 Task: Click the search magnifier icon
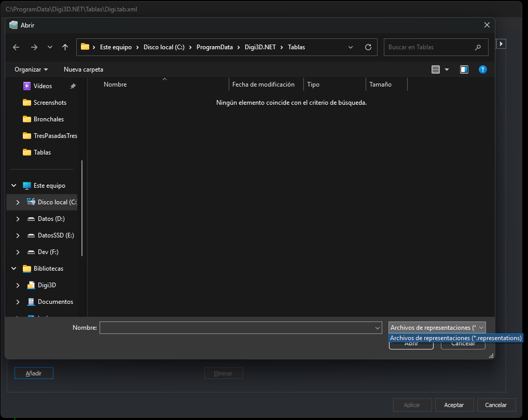click(x=478, y=48)
